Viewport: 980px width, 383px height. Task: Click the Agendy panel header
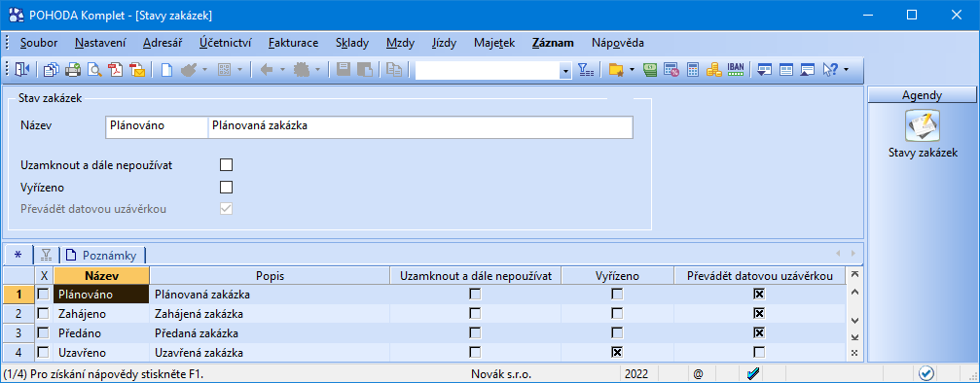coord(923,95)
